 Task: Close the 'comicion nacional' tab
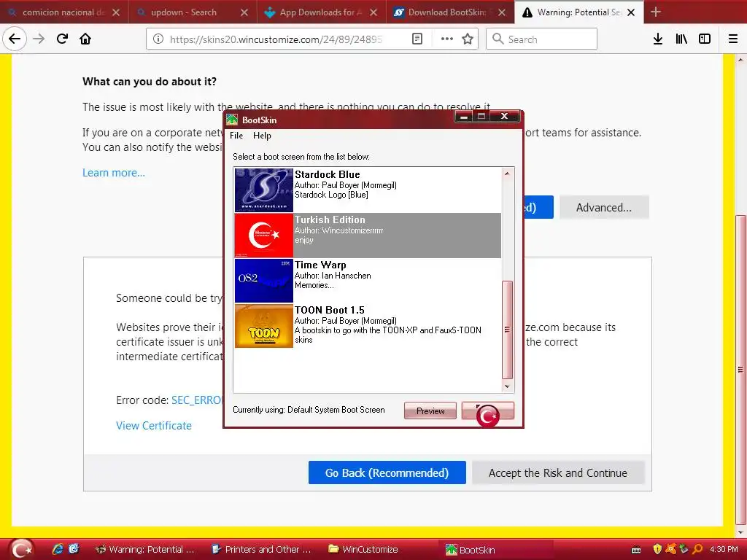[x=116, y=12]
